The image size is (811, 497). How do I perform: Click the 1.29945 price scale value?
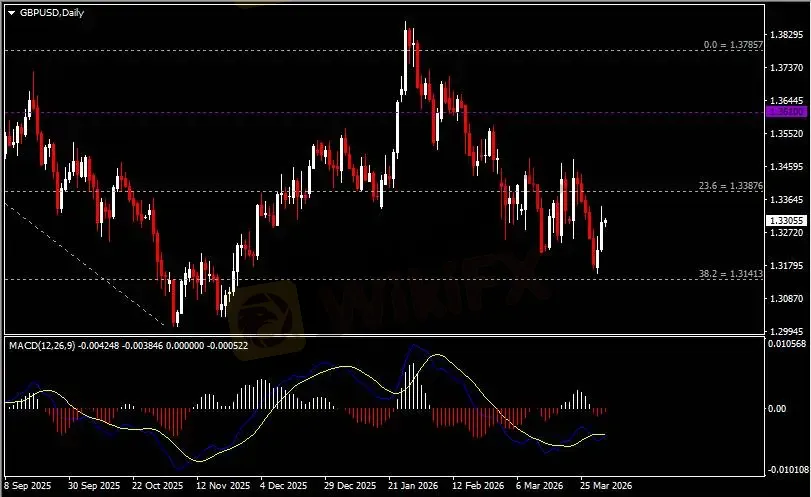click(786, 332)
